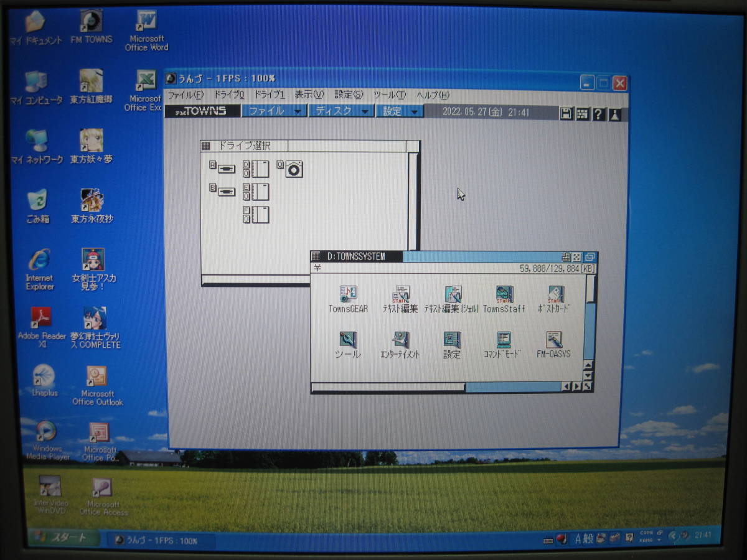747x560 pixels.
Task: Click the 2022.05.27 date and time display
Action: click(486, 113)
